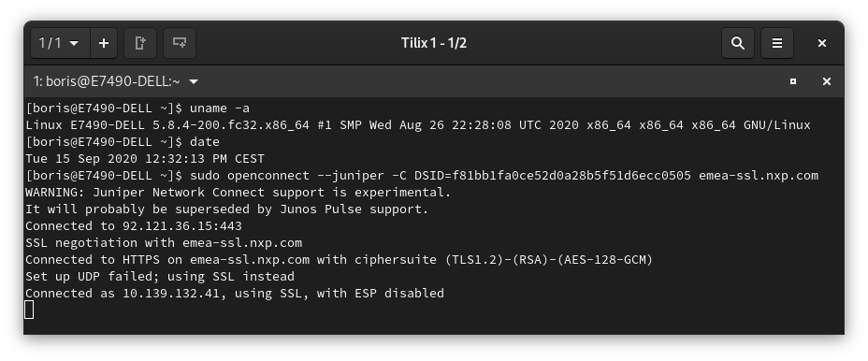The width and height of the screenshot is (868, 361).
Task: Close the Tilix window
Action: [x=822, y=43]
